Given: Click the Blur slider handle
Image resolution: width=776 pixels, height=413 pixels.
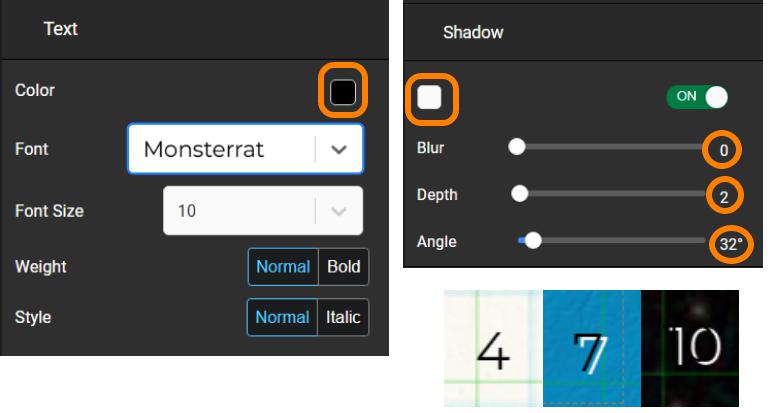Looking at the screenshot, I should click(517, 146).
